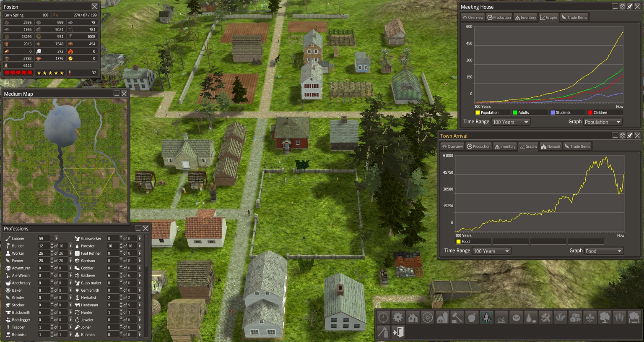644x342 pixels.
Task: Toggle the Population line in Meeting House graph
Action: pyautogui.click(x=492, y=112)
